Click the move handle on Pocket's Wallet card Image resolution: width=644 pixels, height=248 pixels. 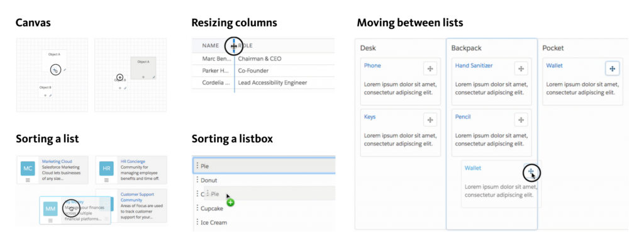(613, 69)
